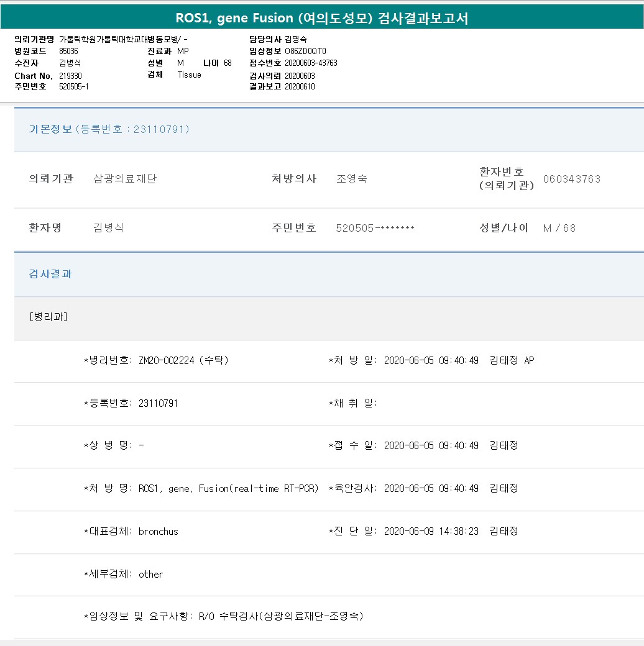Select clinical info code O86ZD0QT0
Screen dimensions: 644x646
click(305, 51)
